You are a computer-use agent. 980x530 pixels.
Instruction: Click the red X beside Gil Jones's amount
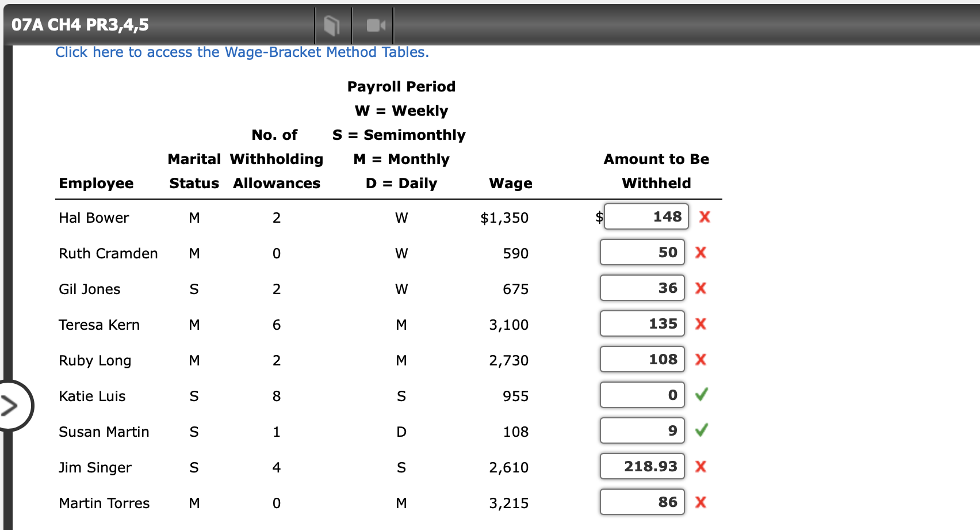pyautogui.click(x=700, y=288)
